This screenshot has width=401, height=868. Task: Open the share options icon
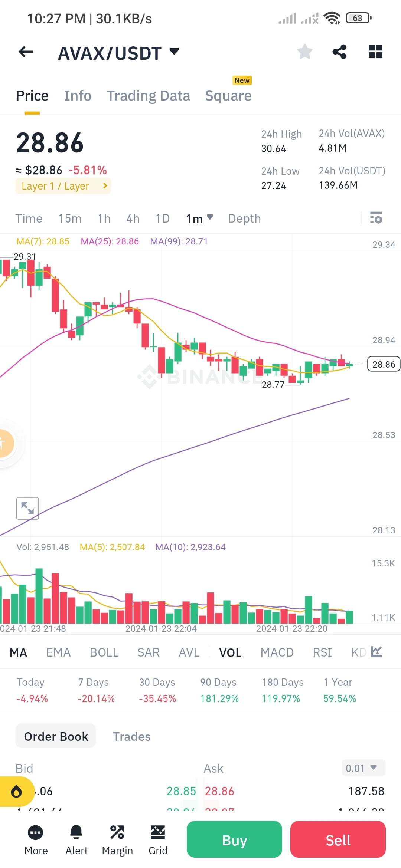[x=339, y=52]
